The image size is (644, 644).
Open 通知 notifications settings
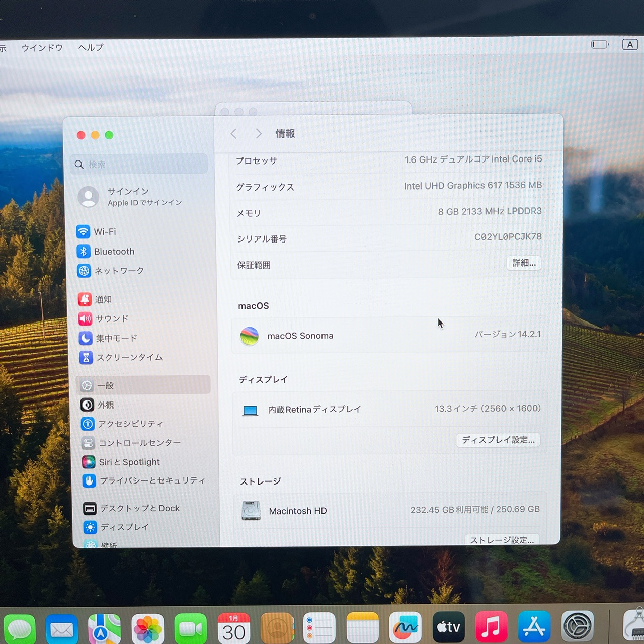95,299
